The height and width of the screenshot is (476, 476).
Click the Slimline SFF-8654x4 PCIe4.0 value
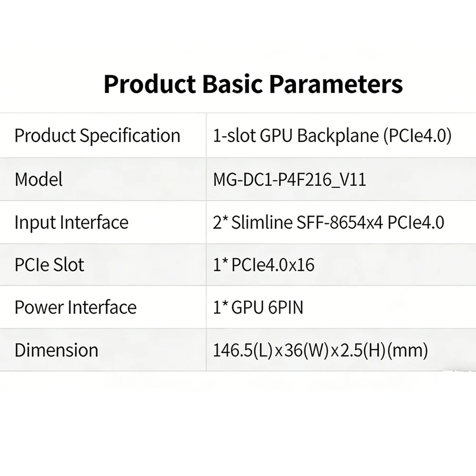pyautogui.click(x=337, y=222)
